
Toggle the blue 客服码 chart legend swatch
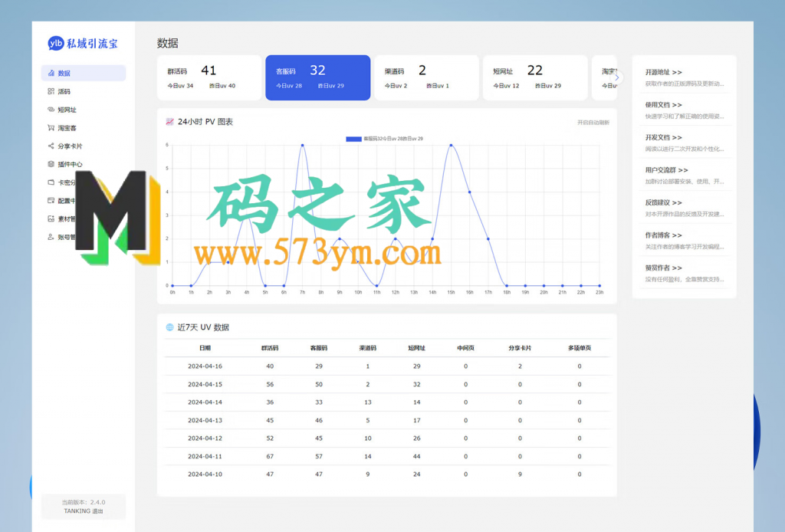tap(353, 139)
